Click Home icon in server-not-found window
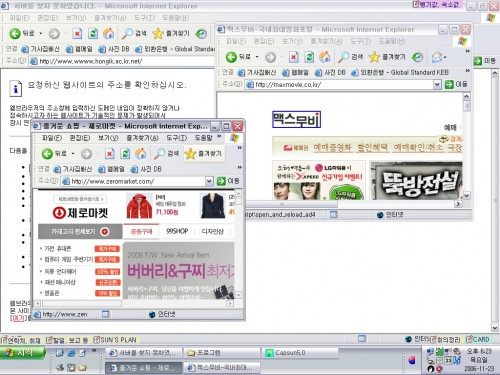The image size is (500, 375). point(108,33)
